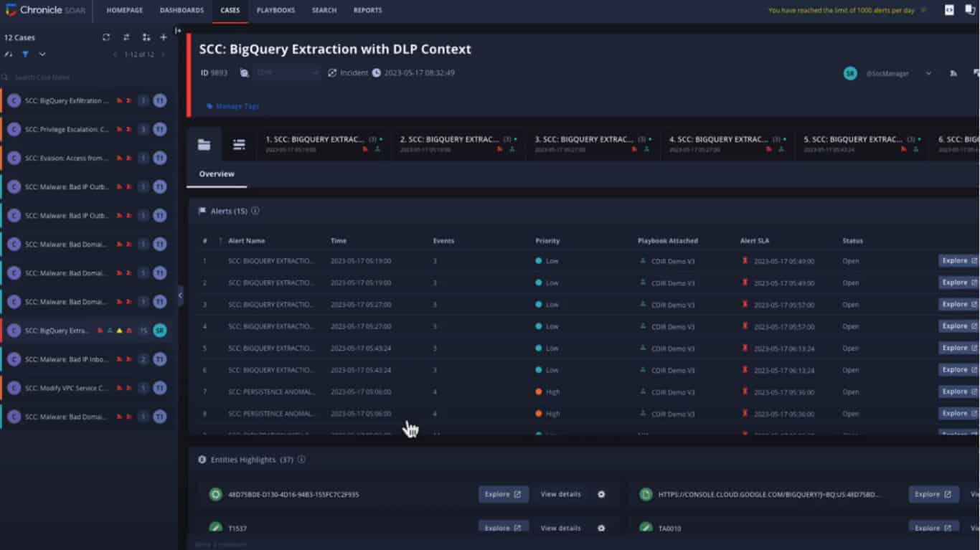Click the Playbook Attached column header
This screenshot has height=550, width=980.
point(668,241)
